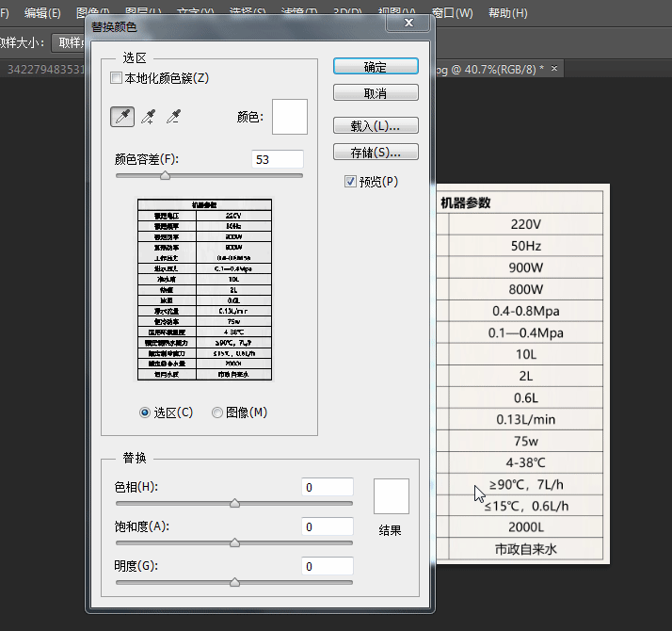Click the 市政自来水 cell in the image
Screen dimensions: 672x631
[x=525, y=549]
